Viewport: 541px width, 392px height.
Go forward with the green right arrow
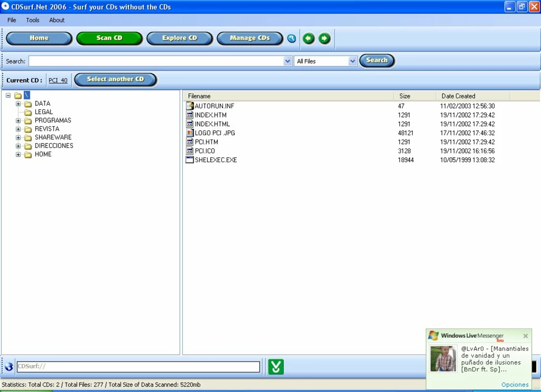point(324,38)
